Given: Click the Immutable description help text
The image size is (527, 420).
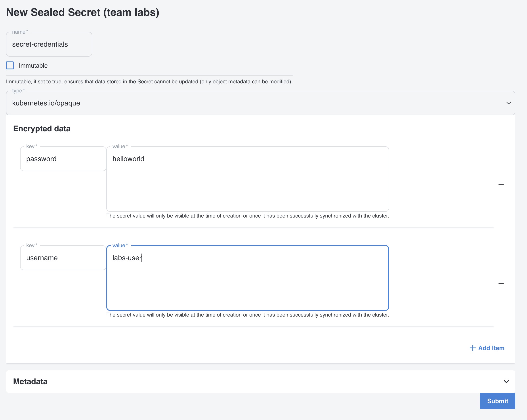Looking at the screenshot, I should [x=149, y=82].
